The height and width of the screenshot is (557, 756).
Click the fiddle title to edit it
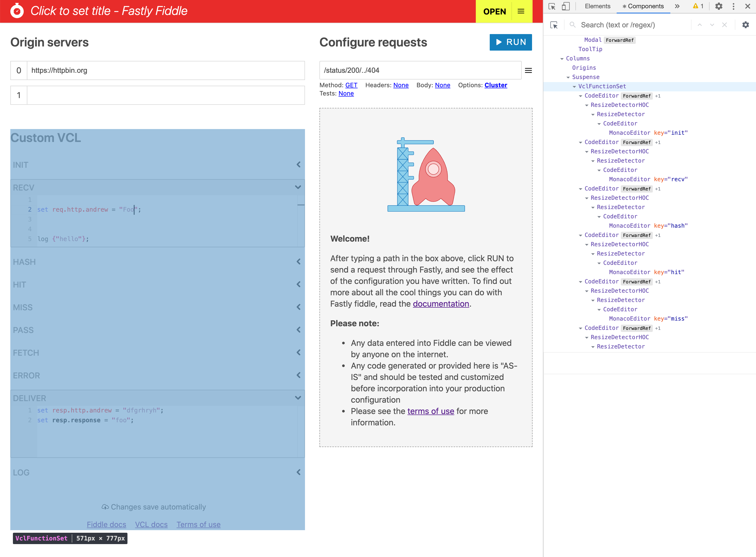click(109, 11)
